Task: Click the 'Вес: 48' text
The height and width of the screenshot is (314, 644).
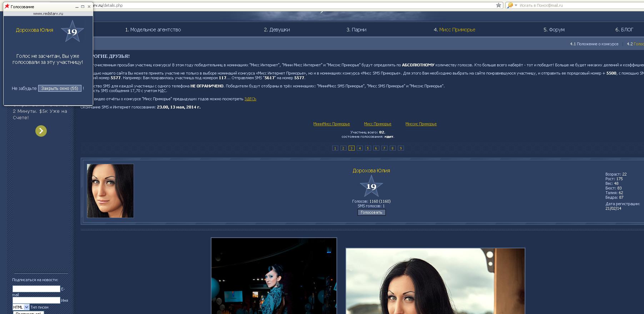Action: pos(612,183)
